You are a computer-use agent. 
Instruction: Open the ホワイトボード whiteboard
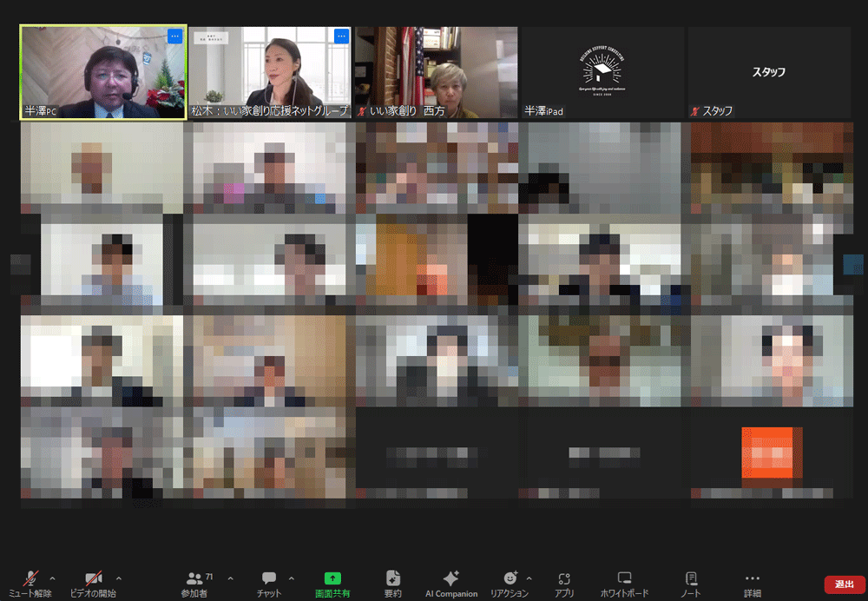click(x=624, y=583)
